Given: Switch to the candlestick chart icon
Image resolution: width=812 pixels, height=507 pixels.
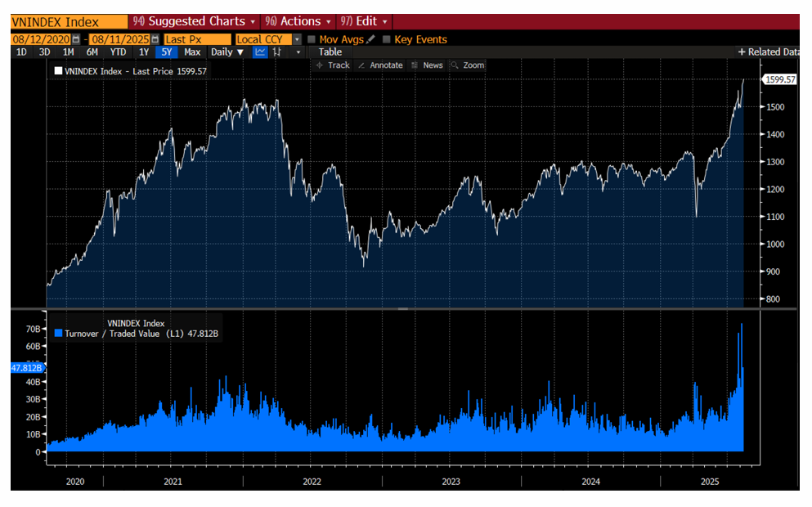Looking at the screenshot, I should (x=278, y=52).
